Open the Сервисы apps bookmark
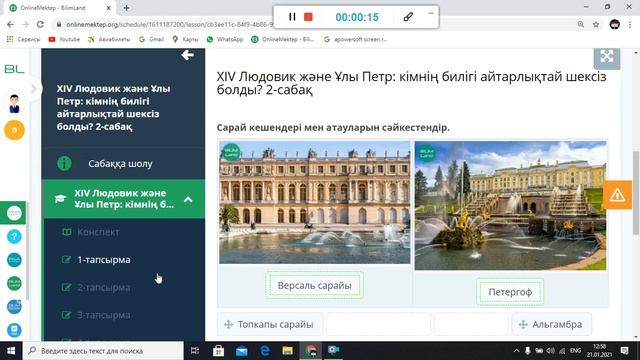This screenshot has width=640, height=360. 24,39
